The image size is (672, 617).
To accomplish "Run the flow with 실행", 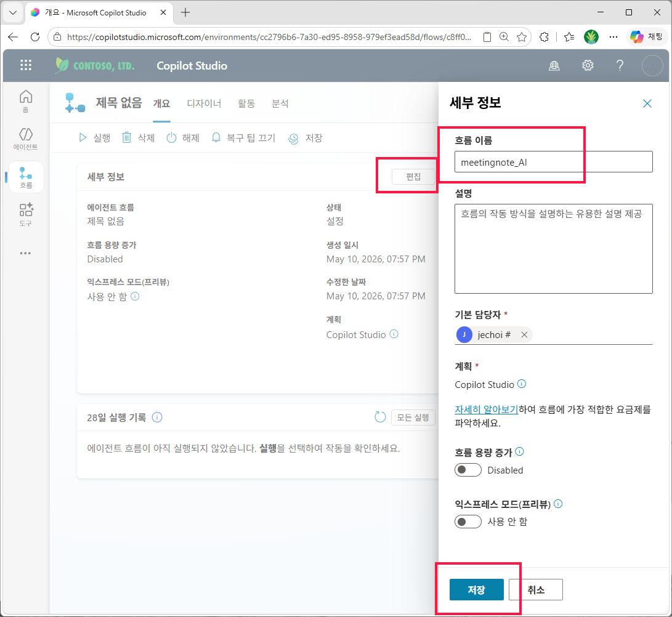I will 95,138.
